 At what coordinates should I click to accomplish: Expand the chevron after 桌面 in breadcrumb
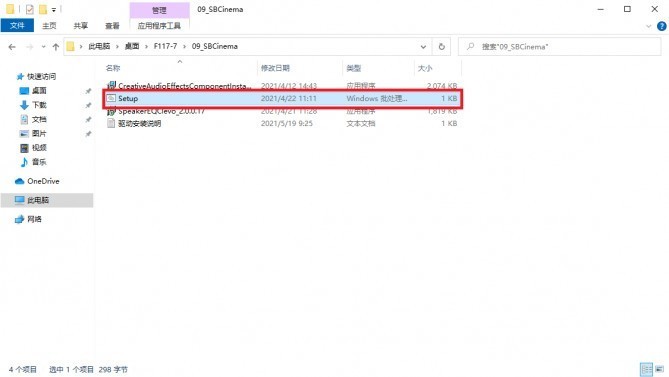pyautogui.click(x=146, y=46)
